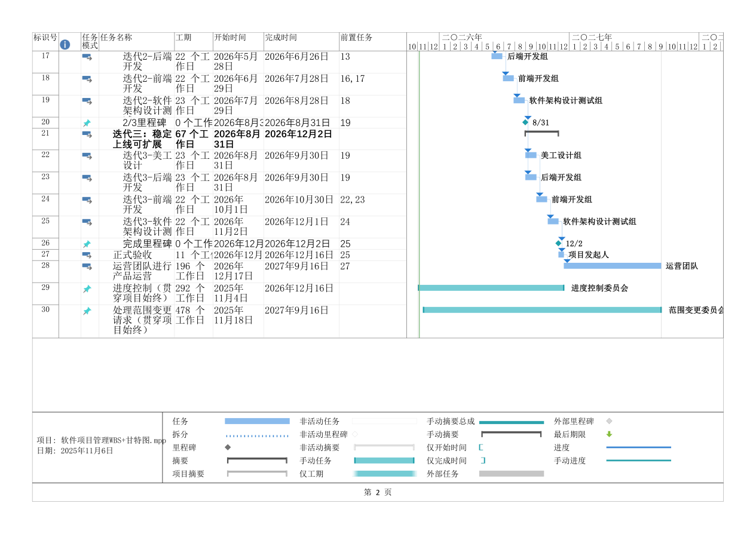Click the teal 范围变更委员会 Gantt bar
The image size is (756, 534).
542,310
